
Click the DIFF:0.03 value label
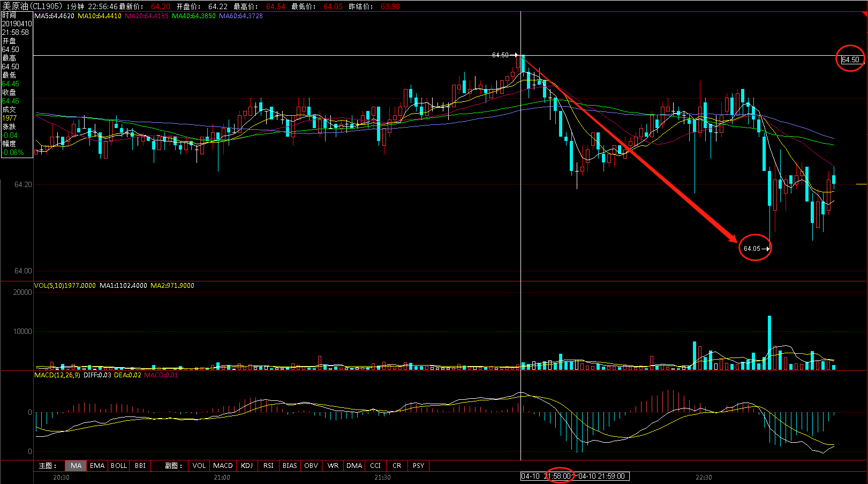(97, 375)
